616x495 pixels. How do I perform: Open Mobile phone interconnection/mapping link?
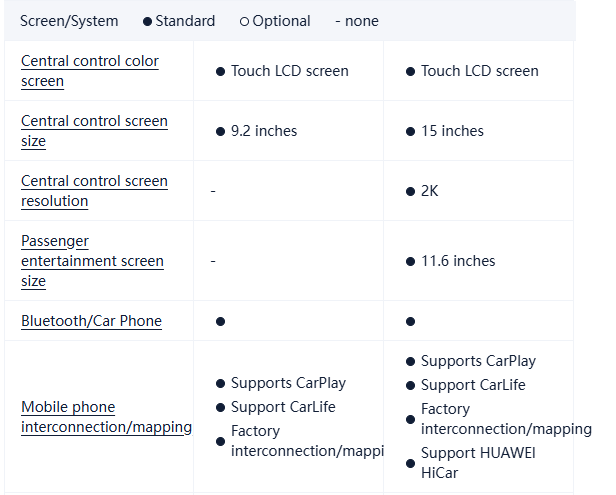(x=106, y=417)
